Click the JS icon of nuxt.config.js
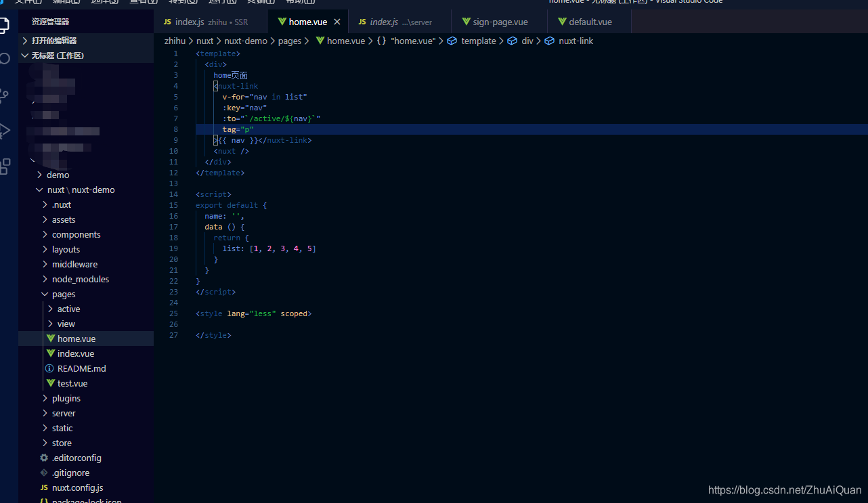Viewport: 868px width, 503px height. pyautogui.click(x=44, y=487)
